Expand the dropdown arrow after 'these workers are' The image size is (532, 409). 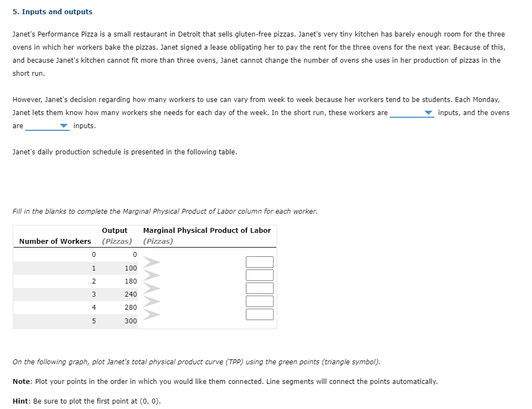[428, 112]
